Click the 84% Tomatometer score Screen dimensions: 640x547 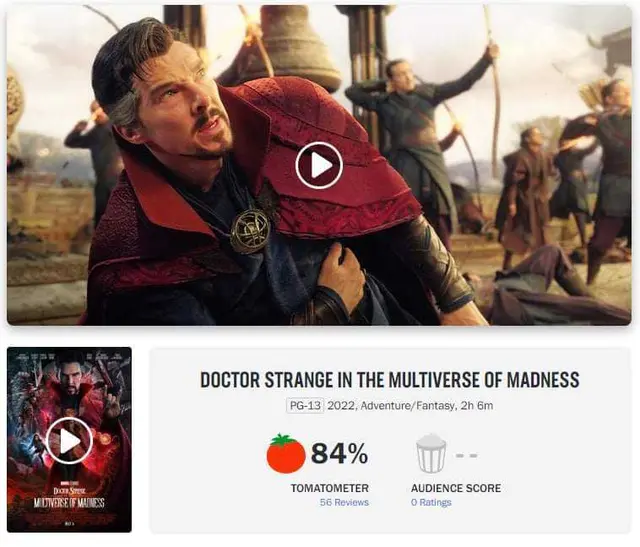click(x=339, y=454)
